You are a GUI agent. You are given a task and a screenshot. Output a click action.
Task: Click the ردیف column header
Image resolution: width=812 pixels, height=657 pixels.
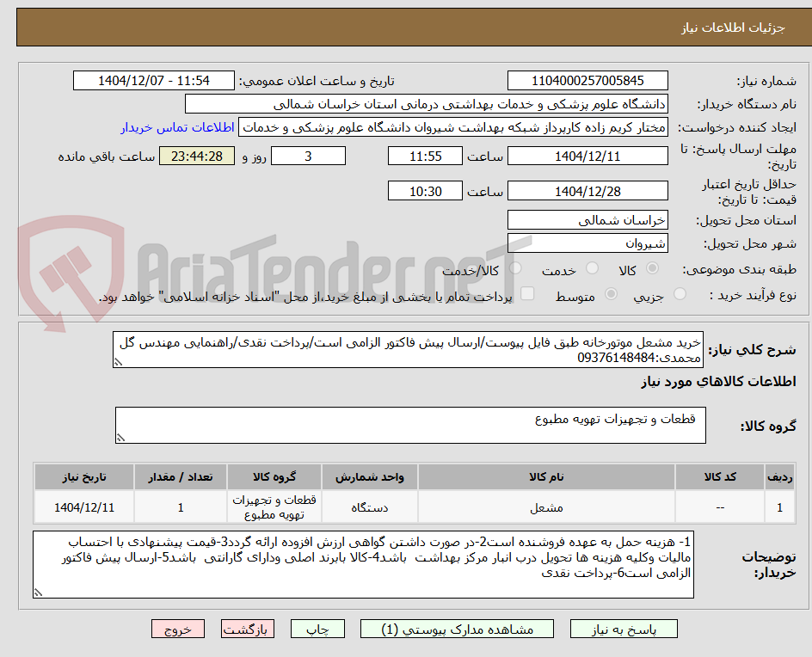[780, 476]
